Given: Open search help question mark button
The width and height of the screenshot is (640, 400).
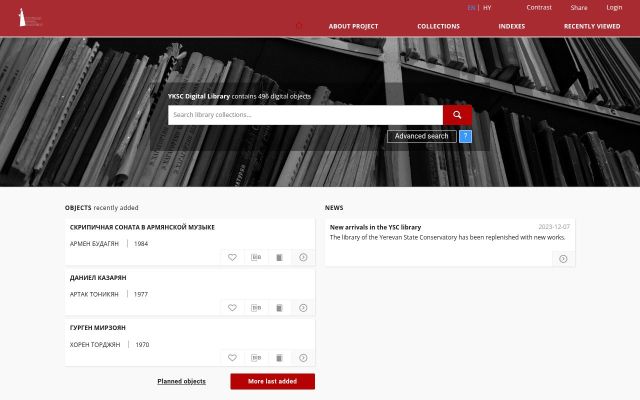Looking at the screenshot, I should pyautogui.click(x=465, y=136).
